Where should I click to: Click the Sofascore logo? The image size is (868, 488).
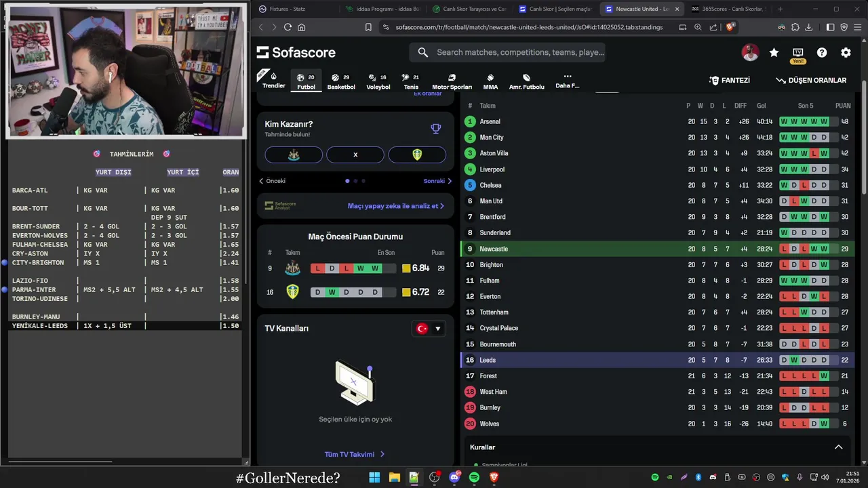296,52
